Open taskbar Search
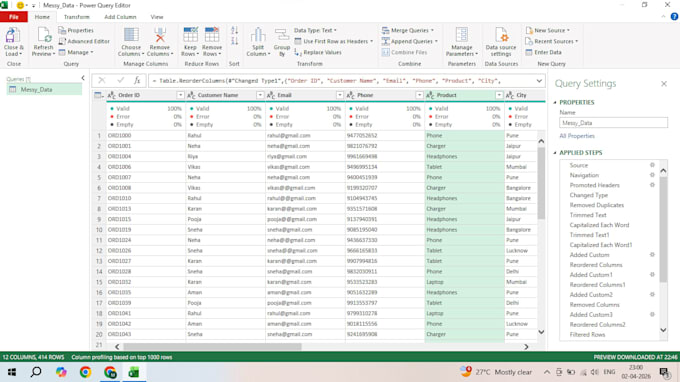Screen dimensions: 680x382 coord(36,372)
